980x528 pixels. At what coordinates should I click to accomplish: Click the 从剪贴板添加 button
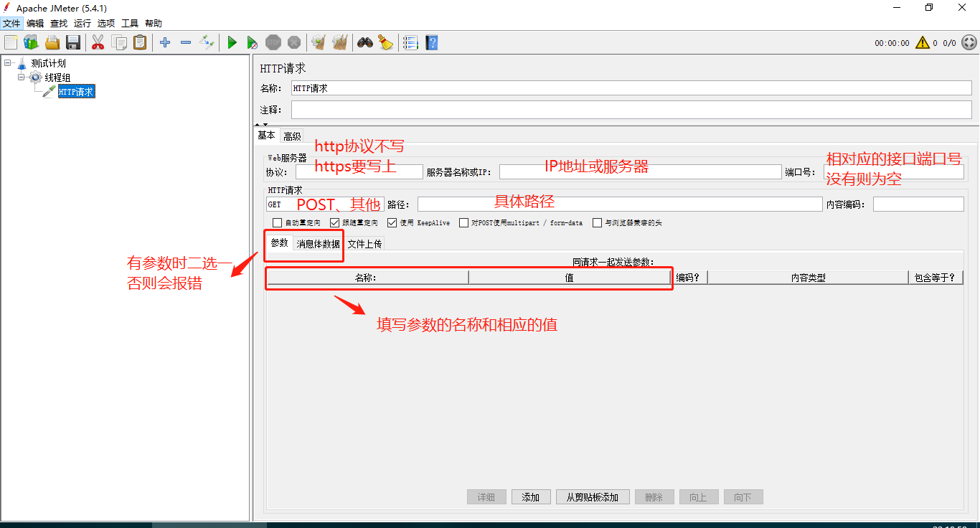point(593,497)
